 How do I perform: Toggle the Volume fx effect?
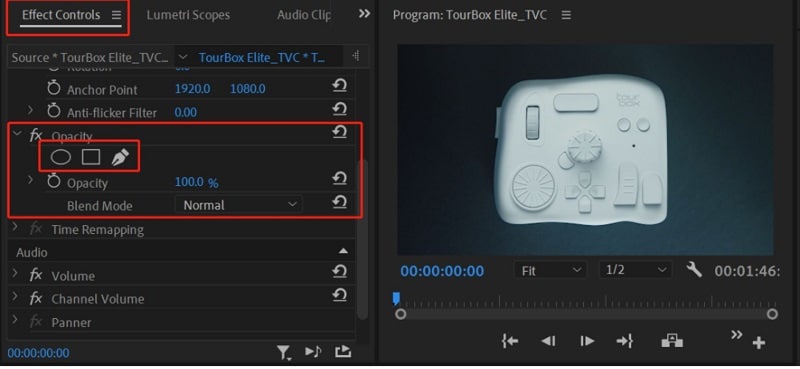[x=35, y=276]
